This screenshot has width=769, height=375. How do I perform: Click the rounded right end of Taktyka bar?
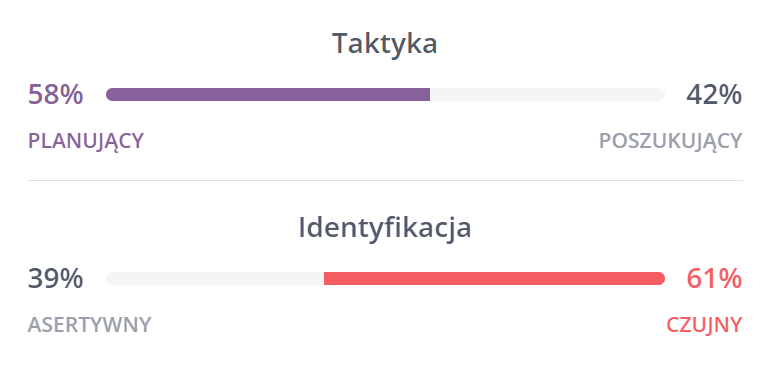pyautogui.click(x=661, y=95)
